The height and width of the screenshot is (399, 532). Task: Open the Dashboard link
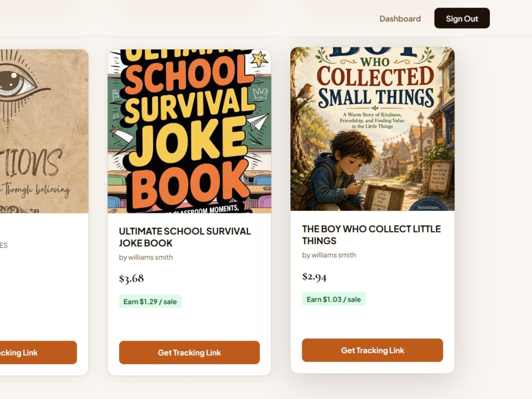(400, 19)
